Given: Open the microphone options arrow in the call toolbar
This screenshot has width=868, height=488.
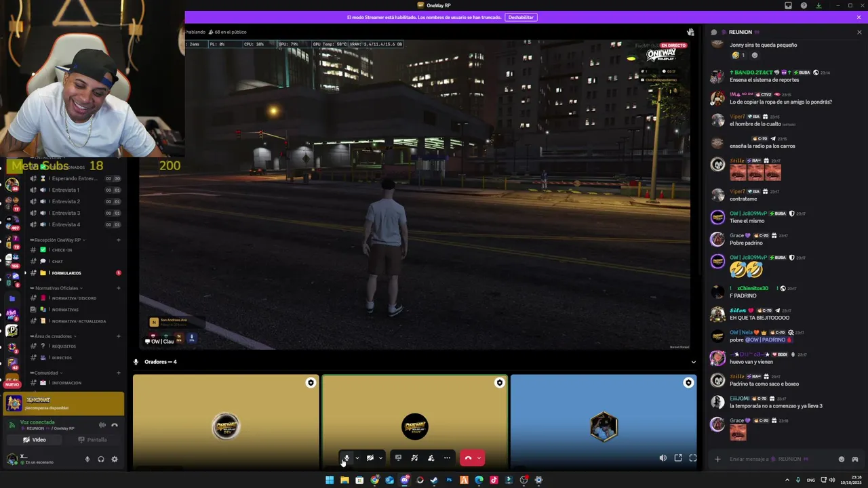Looking at the screenshot, I should (x=357, y=457).
